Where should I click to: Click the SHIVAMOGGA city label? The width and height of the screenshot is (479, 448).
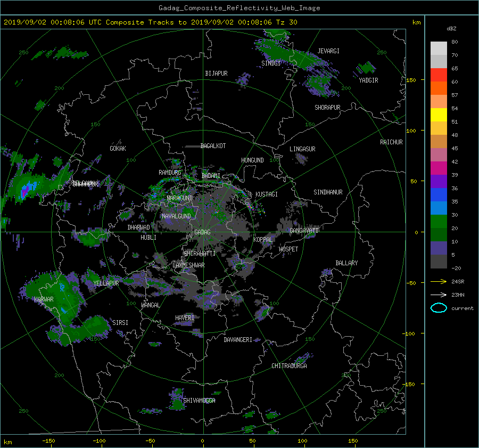pyautogui.click(x=199, y=401)
